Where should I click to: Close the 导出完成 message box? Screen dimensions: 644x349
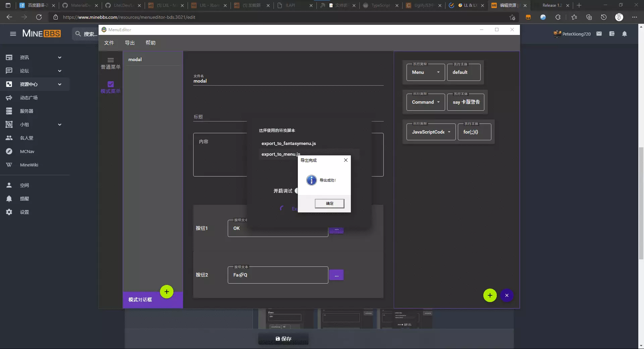pos(346,160)
